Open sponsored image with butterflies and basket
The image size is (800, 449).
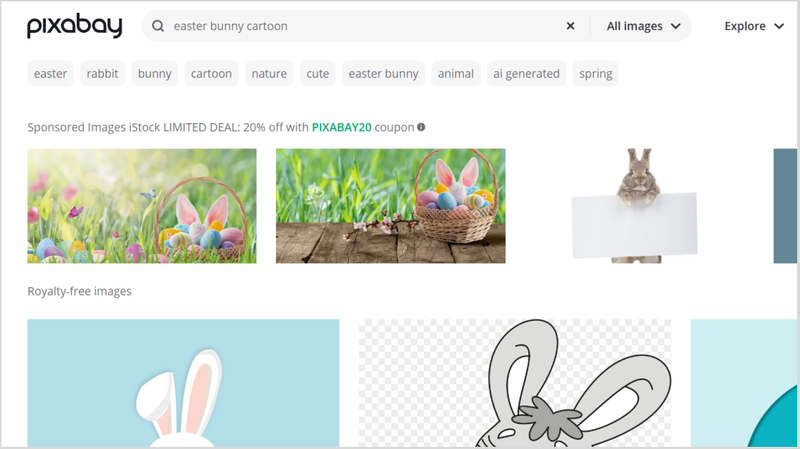142,206
